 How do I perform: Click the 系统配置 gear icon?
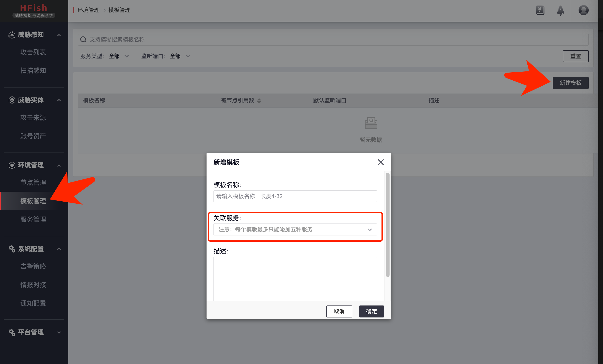tap(12, 249)
